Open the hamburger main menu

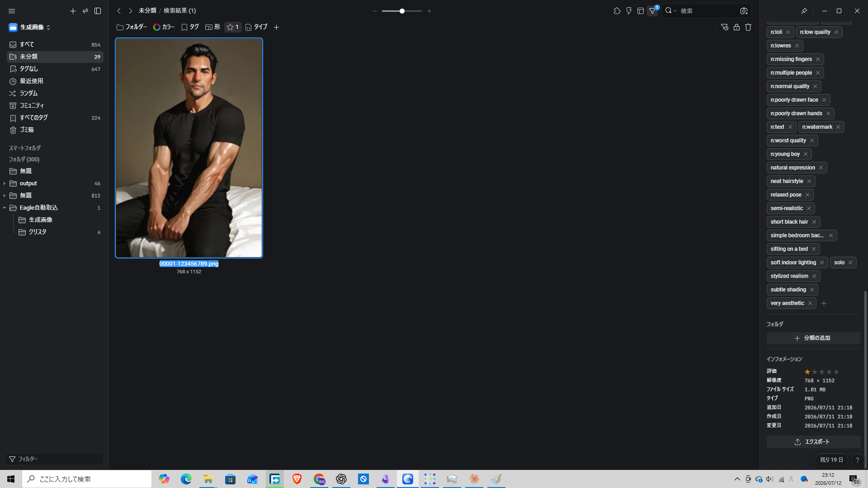click(x=12, y=11)
